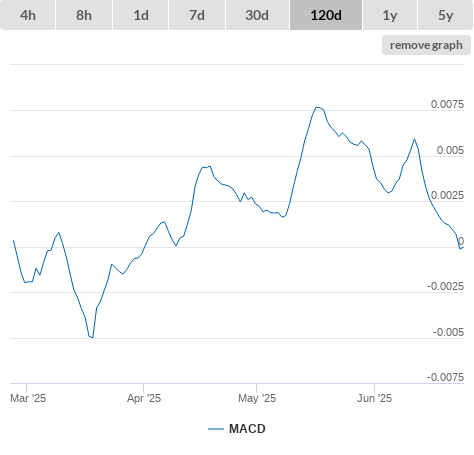Click the Apr '25 x-axis label
Image resolution: width=474 pixels, height=455 pixels.
tap(144, 398)
